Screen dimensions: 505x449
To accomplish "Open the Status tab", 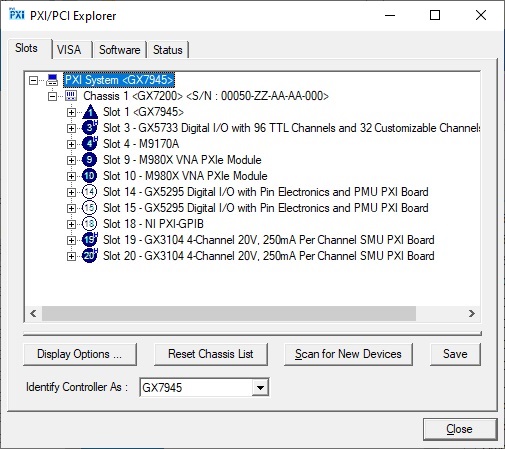I will click(x=168, y=50).
